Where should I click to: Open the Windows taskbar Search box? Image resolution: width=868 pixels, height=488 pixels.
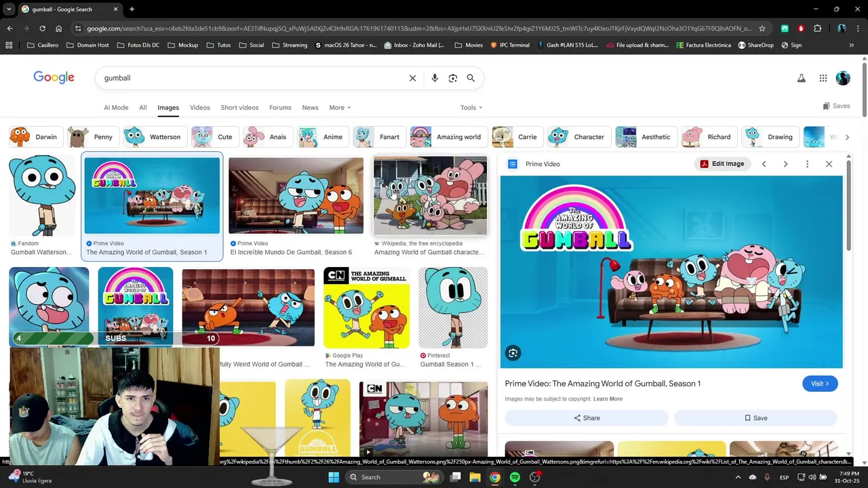393,477
